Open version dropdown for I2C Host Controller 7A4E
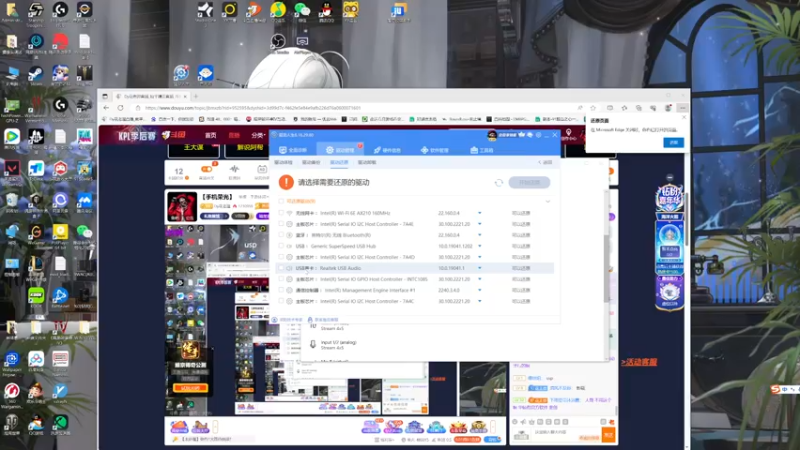Viewport: 800px width, 450px height. pyautogui.click(x=480, y=224)
